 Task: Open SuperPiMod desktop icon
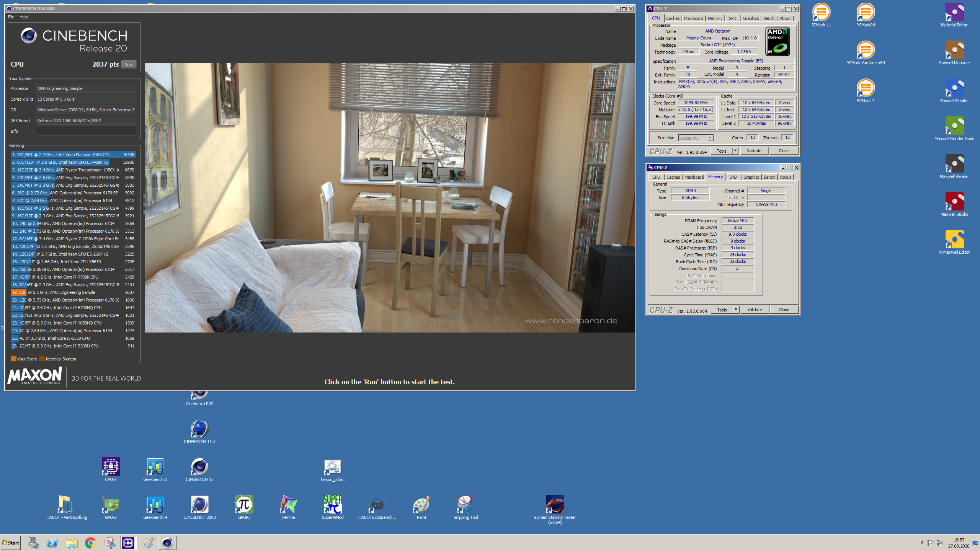[x=333, y=507]
